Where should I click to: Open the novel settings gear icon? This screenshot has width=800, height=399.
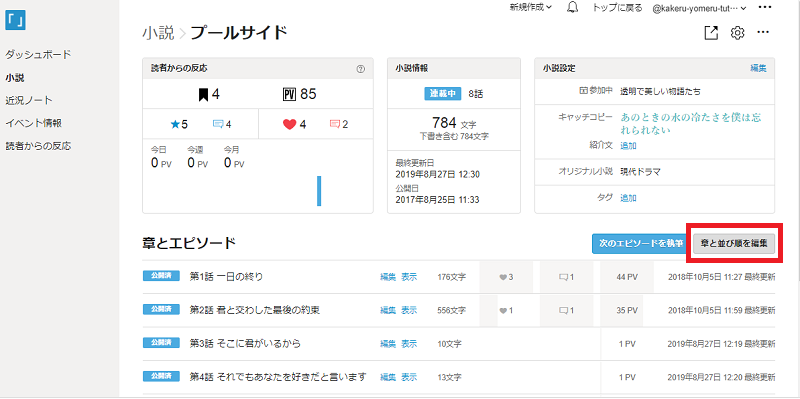(x=737, y=33)
